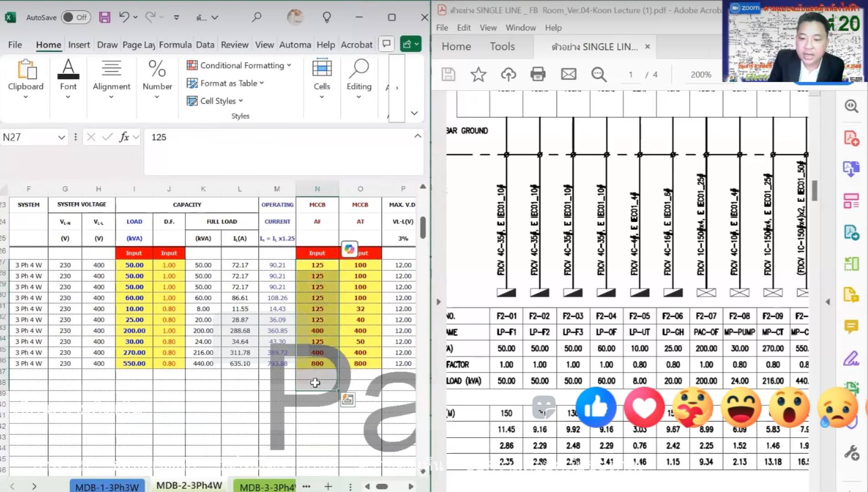Click the Acrobat star bookmark icon
The image size is (868, 492).
click(x=478, y=74)
